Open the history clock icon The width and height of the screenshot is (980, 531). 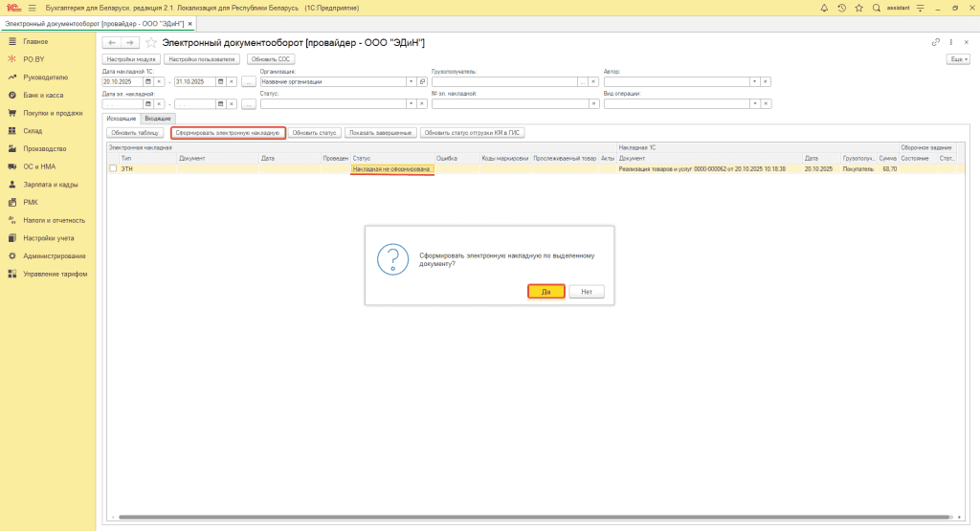pyautogui.click(x=841, y=8)
